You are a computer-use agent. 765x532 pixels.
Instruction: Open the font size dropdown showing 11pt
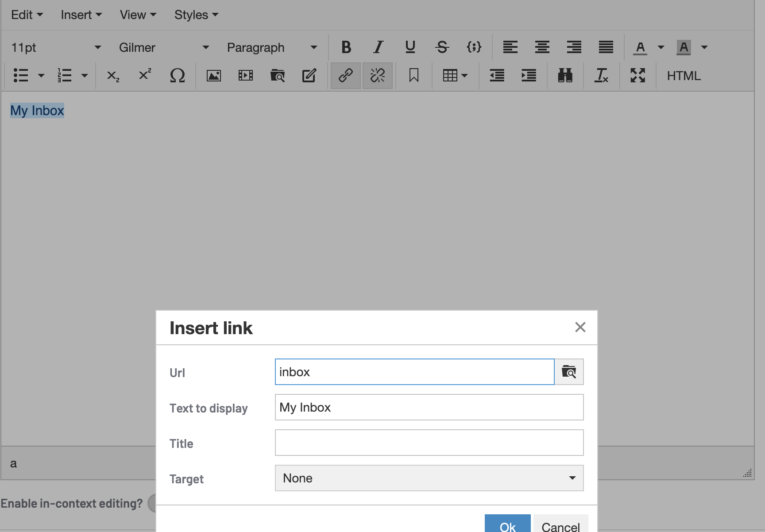(x=56, y=47)
